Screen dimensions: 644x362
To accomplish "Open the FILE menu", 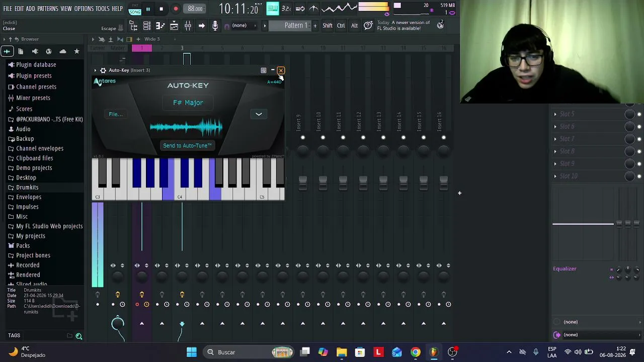I will (x=8, y=9).
